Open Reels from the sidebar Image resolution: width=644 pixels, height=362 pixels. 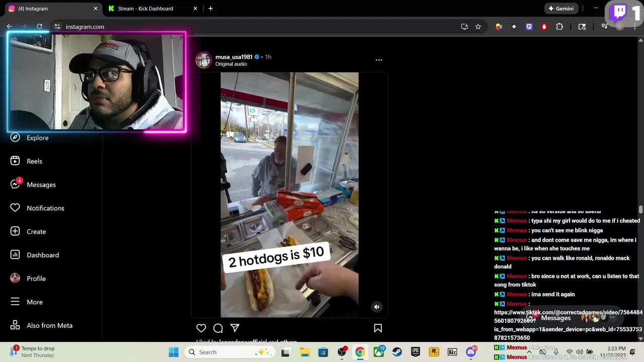click(x=28, y=161)
